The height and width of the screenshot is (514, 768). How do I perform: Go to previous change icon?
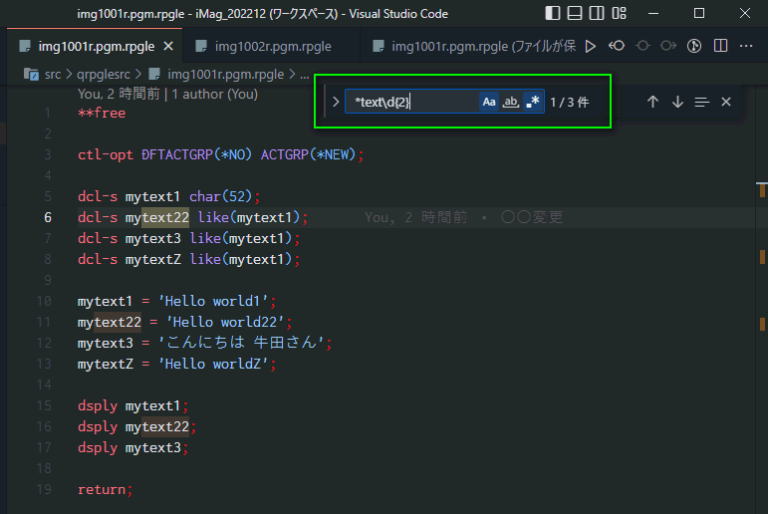617,46
